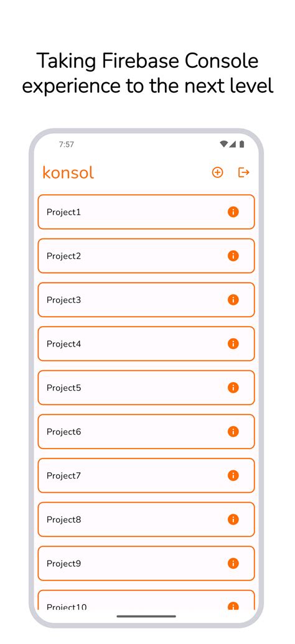Open info for Project2
Screen dimensions: 295x644
pyautogui.click(x=233, y=256)
